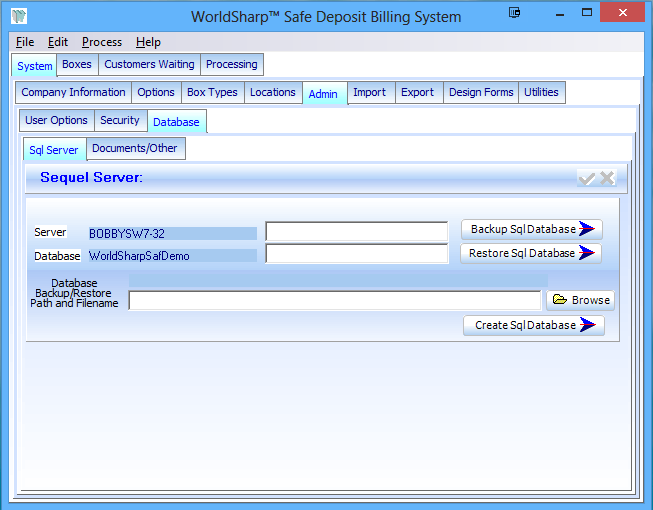Click Browse button with folder icon
This screenshot has width=653, height=510.
(580, 300)
